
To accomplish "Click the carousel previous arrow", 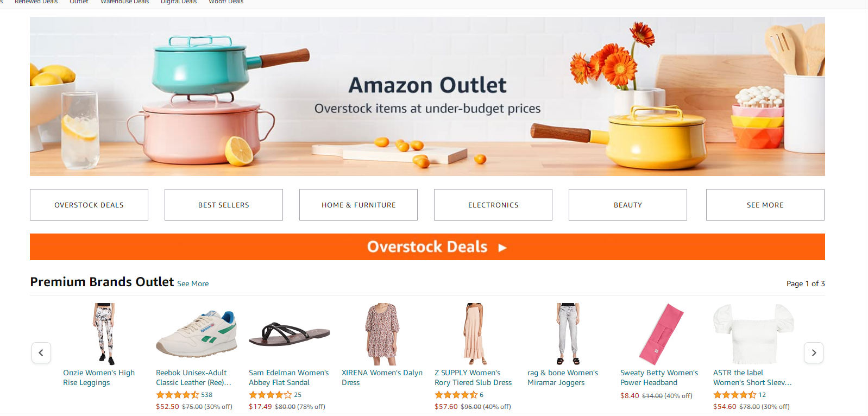I will click(41, 352).
